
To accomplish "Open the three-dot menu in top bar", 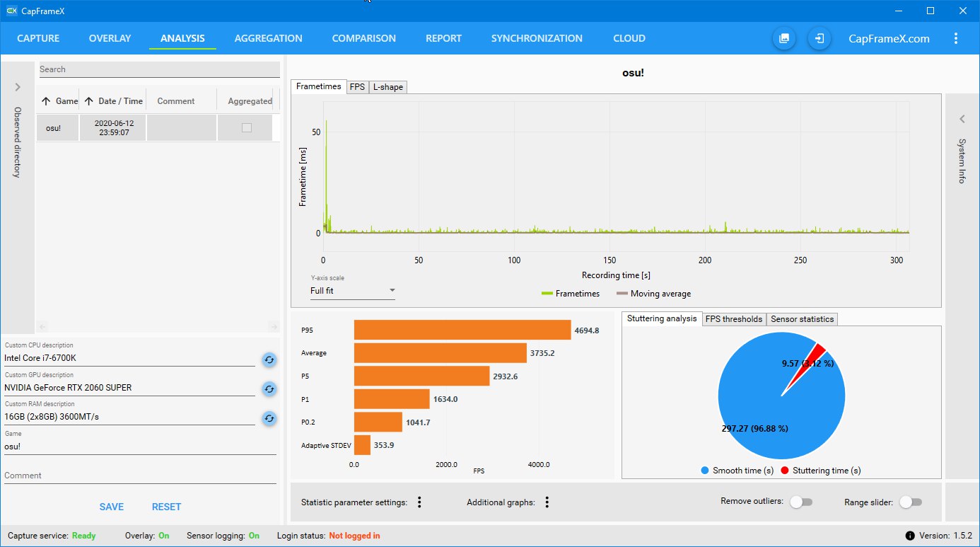I will tap(956, 38).
